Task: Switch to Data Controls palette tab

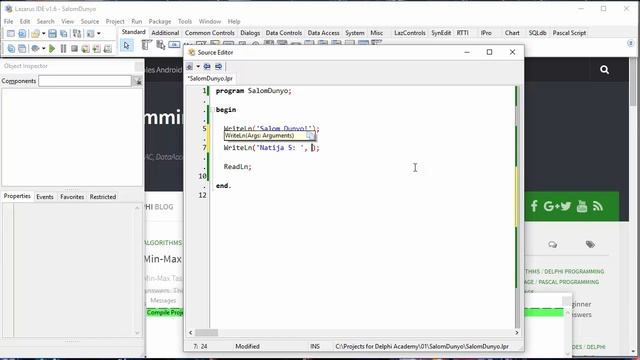Action: click(x=284, y=33)
